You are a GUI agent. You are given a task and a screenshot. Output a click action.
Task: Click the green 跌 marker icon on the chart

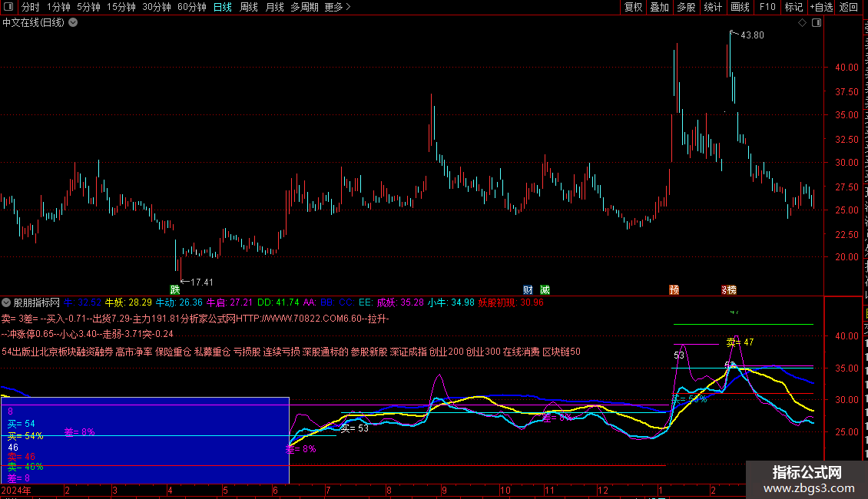click(x=175, y=289)
